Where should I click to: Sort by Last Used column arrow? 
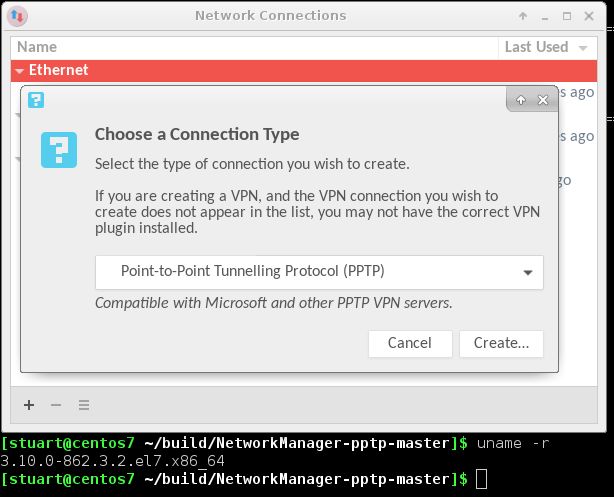583,48
